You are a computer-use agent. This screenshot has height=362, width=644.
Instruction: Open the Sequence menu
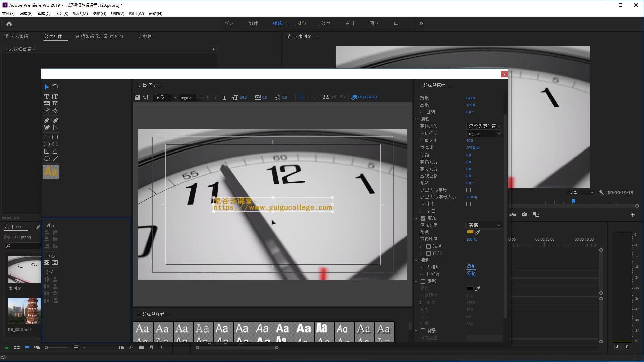click(x=62, y=14)
